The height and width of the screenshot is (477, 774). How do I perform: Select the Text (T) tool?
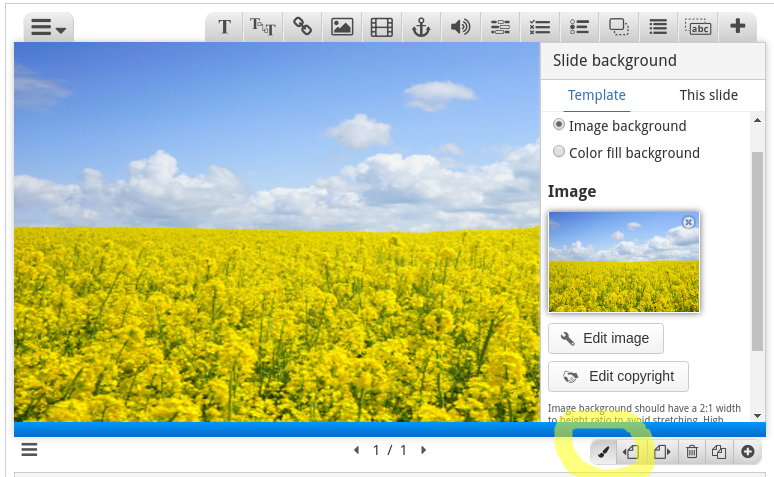click(225, 27)
